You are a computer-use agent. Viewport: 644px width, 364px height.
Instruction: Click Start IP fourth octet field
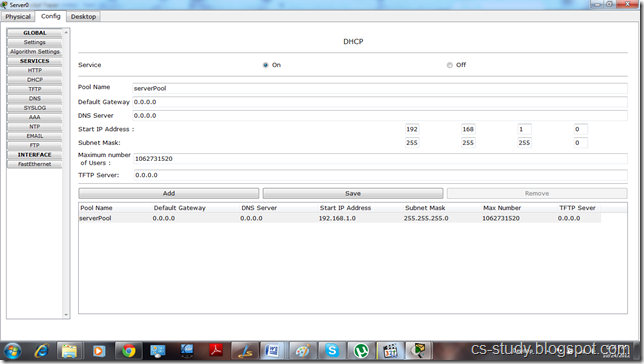tap(580, 129)
